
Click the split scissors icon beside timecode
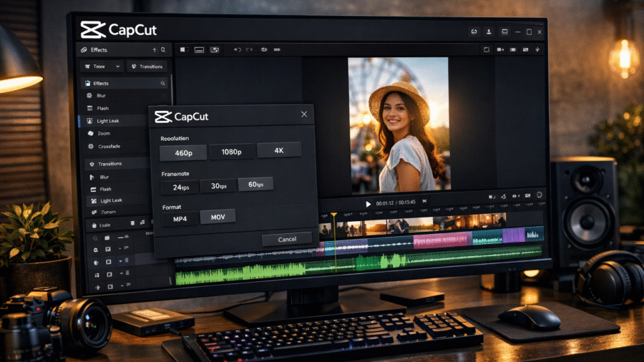click(x=424, y=202)
